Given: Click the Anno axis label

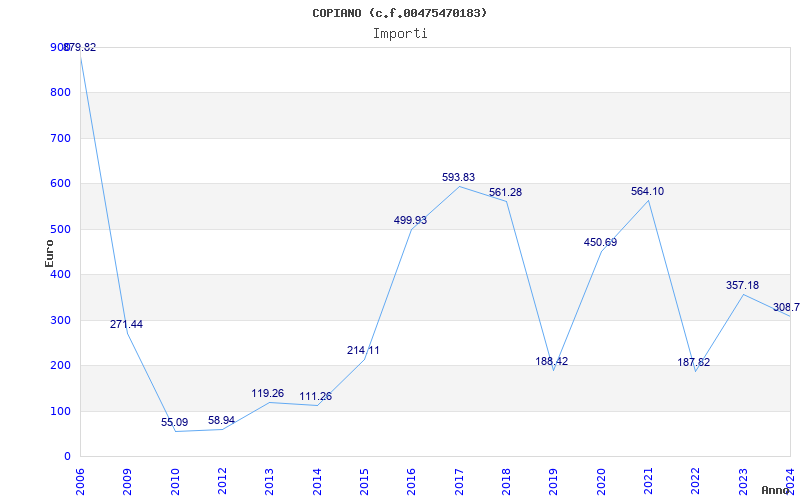Looking at the screenshot, I should pos(776,490).
